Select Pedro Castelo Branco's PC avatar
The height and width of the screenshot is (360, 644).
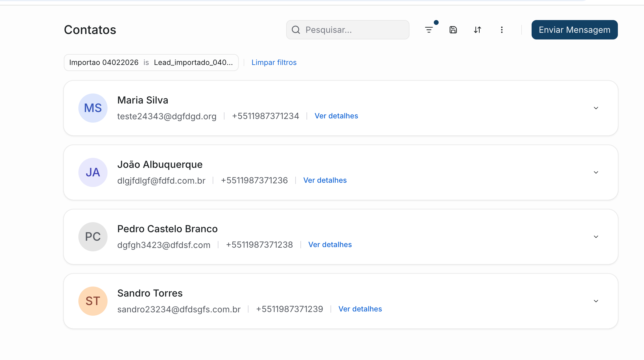coord(93,236)
